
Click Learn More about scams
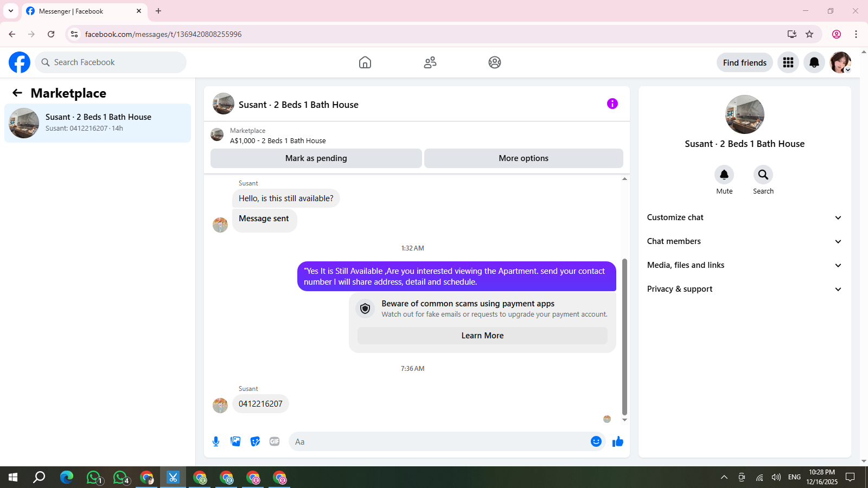[x=482, y=336]
